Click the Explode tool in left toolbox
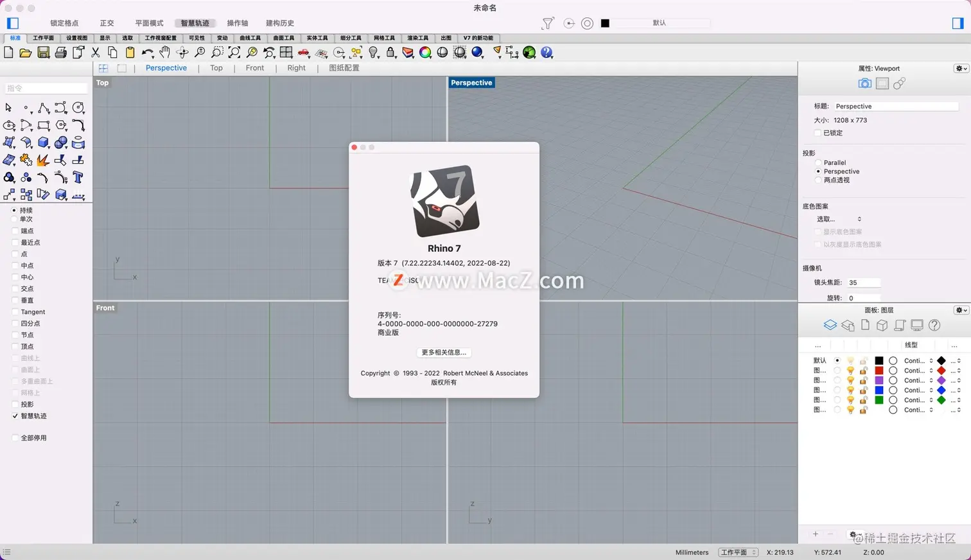 [44, 160]
